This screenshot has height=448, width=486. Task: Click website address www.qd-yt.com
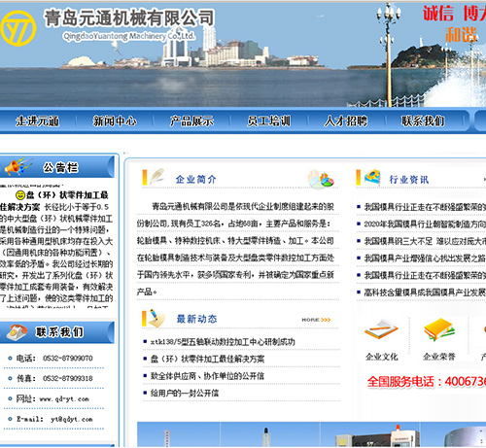(x=64, y=399)
